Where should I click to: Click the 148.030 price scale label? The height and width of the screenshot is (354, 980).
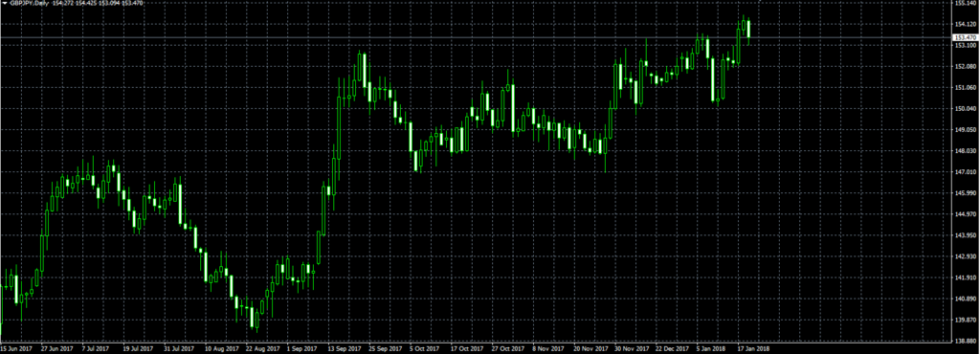966,150
